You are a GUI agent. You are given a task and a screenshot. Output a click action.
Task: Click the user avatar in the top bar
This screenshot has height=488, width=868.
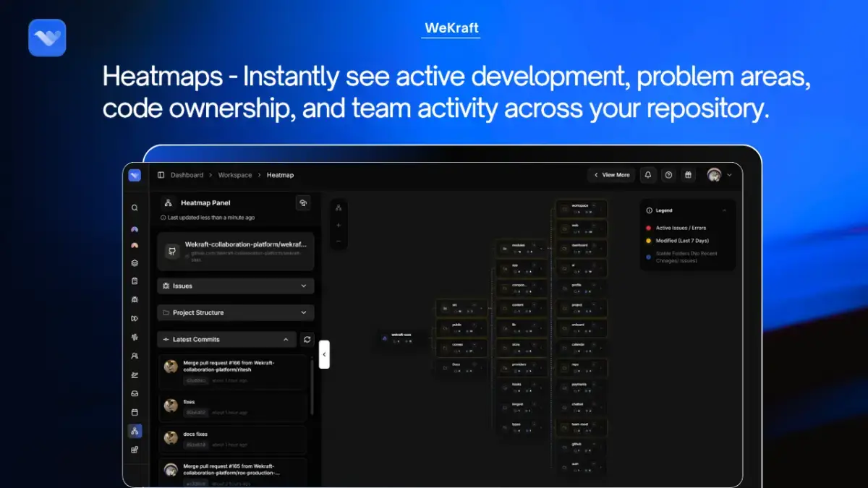click(714, 175)
